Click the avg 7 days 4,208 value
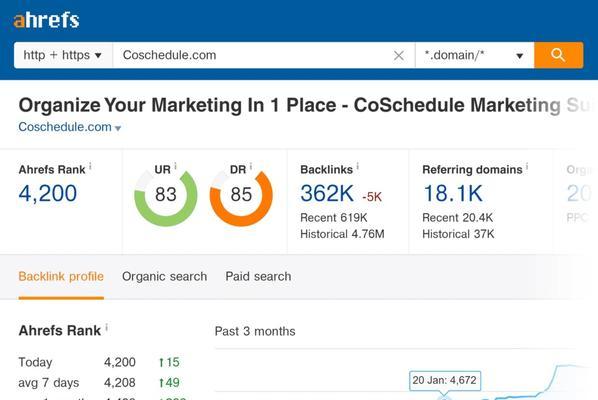Image resolution: width=598 pixels, height=400 pixels. tap(120, 382)
